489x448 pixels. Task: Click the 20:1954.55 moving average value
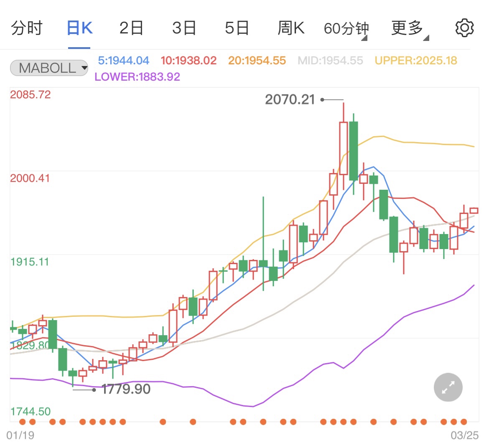coord(257,61)
